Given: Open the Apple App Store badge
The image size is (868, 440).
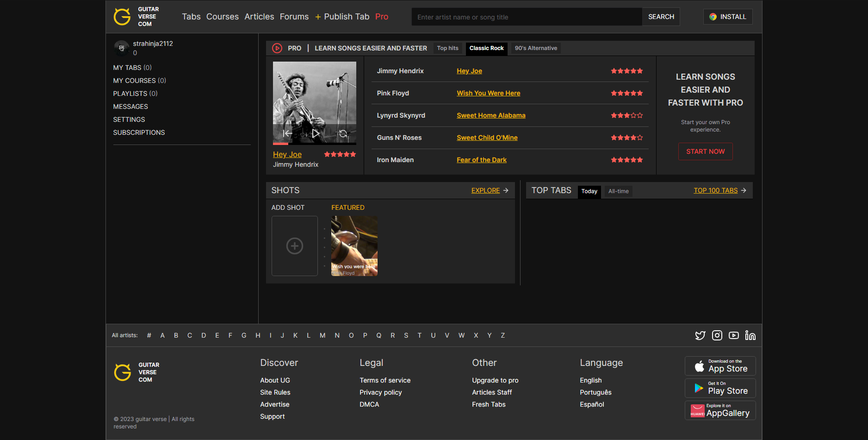Looking at the screenshot, I should pyautogui.click(x=720, y=366).
